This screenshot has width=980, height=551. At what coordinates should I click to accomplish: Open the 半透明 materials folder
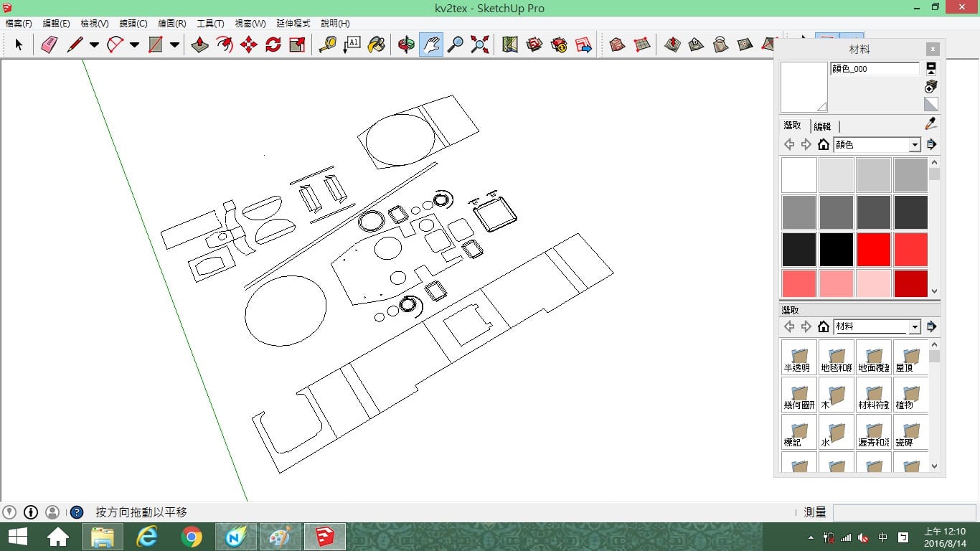(x=799, y=357)
